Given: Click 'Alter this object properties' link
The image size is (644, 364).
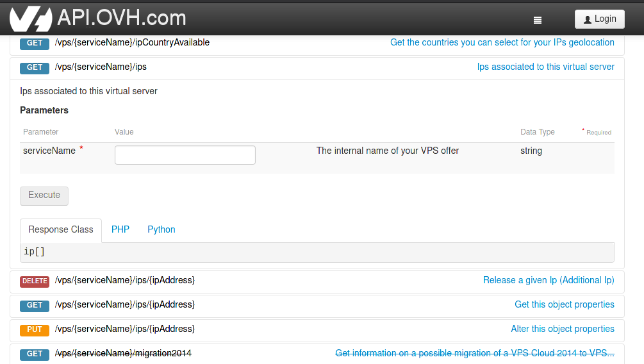Looking at the screenshot, I should point(562,329).
